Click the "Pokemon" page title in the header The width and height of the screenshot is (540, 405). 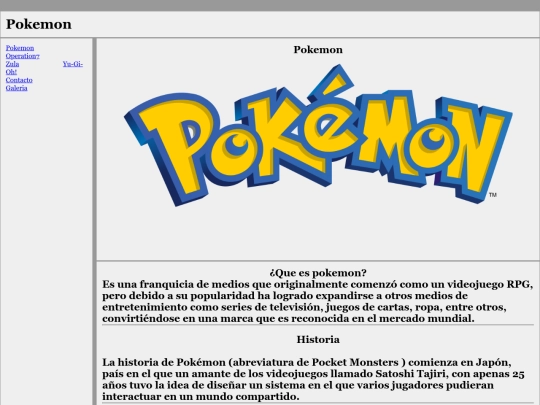click(39, 24)
